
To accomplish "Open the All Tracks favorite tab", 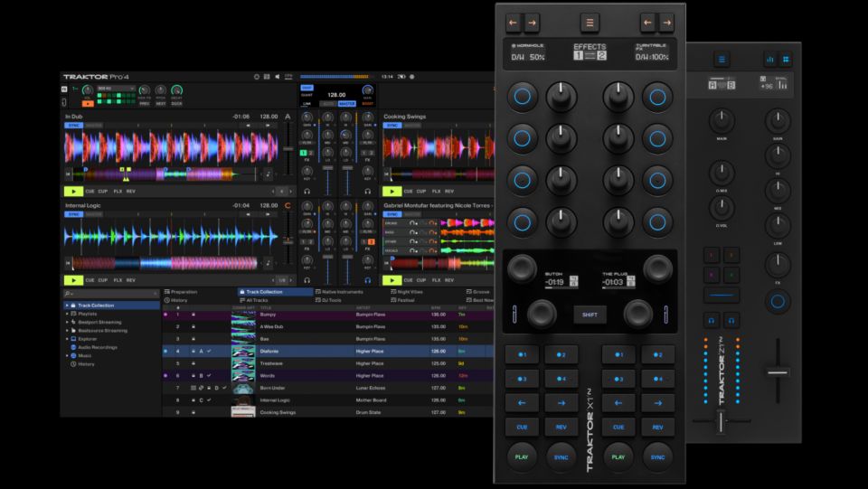I will (x=253, y=300).
